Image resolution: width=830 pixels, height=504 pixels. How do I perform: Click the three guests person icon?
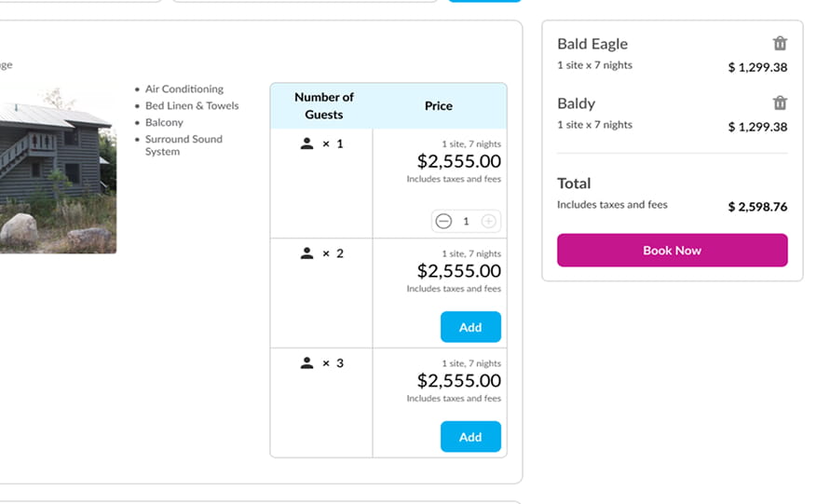(x=307, y=363)
